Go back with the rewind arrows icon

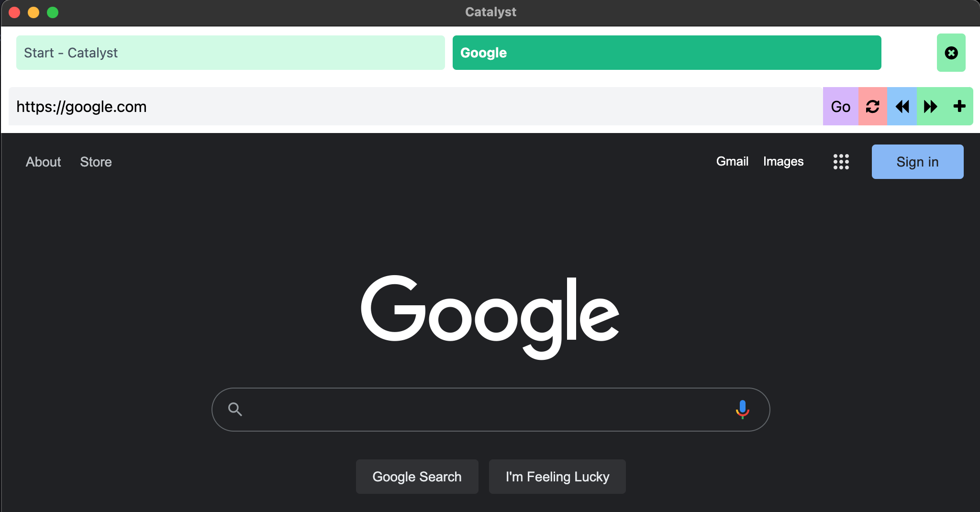click(x=902, y=106)
